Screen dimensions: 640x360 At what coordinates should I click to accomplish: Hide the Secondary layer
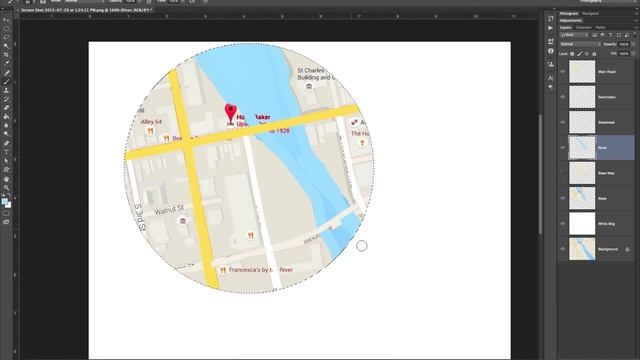(x=563, y=97)
